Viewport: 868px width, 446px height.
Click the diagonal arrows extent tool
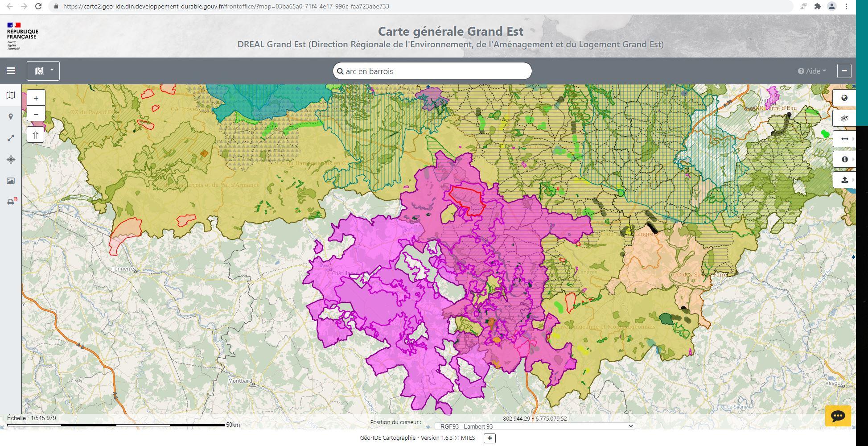coord(11,138)
